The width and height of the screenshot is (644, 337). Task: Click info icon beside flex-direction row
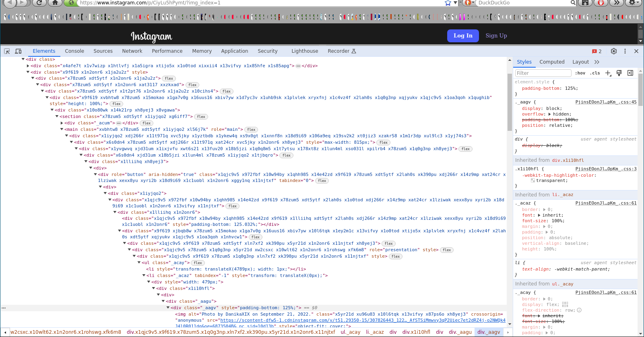(x=579, y=310)
